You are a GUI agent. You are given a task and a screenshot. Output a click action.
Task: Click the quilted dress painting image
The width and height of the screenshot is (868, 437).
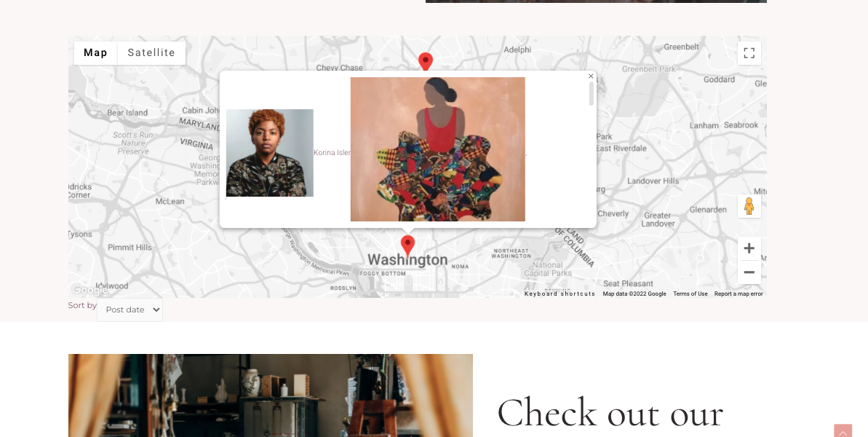click(x=438, y=149)
